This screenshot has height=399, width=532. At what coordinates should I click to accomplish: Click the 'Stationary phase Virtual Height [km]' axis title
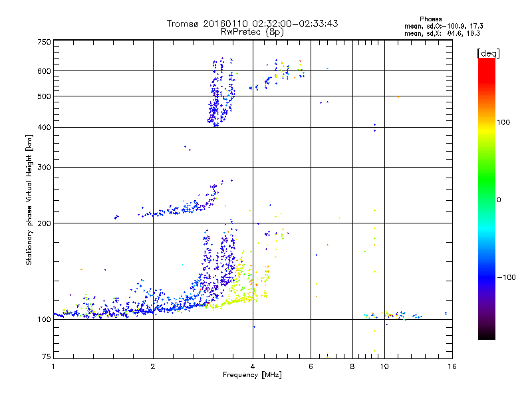click(x=29, y=199)
